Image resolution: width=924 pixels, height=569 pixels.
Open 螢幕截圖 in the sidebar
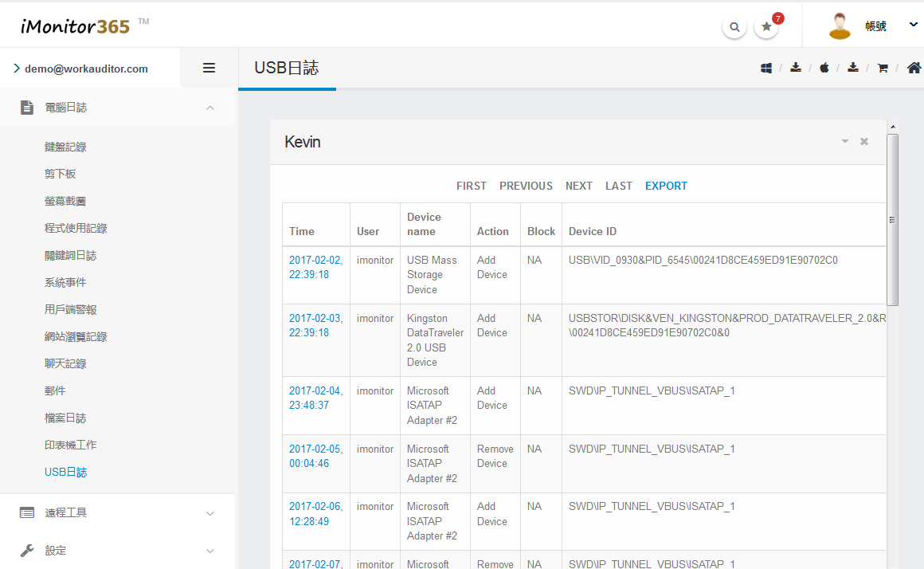pos(65,201)
